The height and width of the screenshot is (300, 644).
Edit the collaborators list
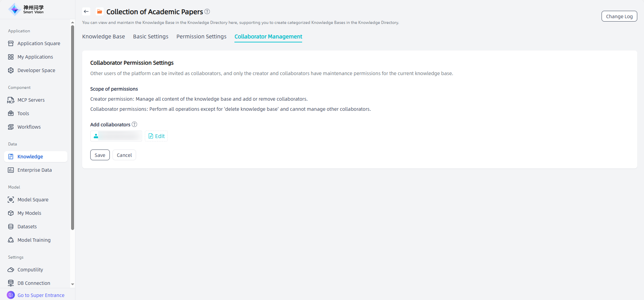[157, 136]
